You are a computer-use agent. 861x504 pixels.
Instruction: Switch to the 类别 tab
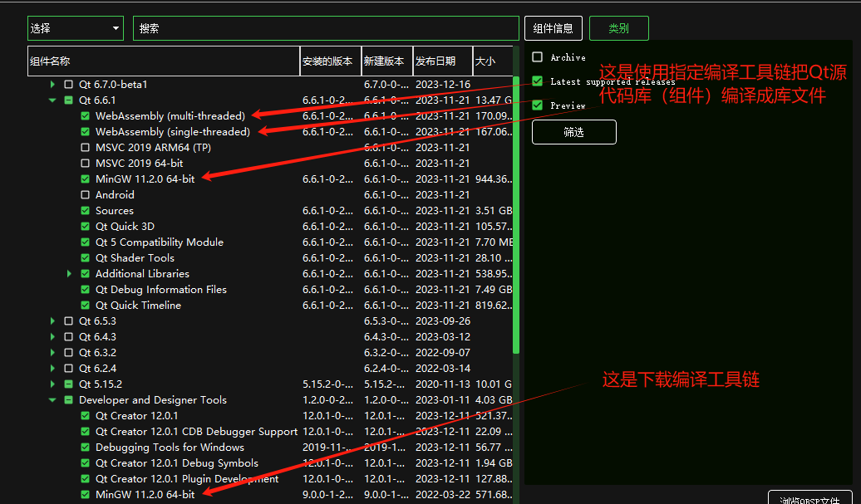click(619, 28)
